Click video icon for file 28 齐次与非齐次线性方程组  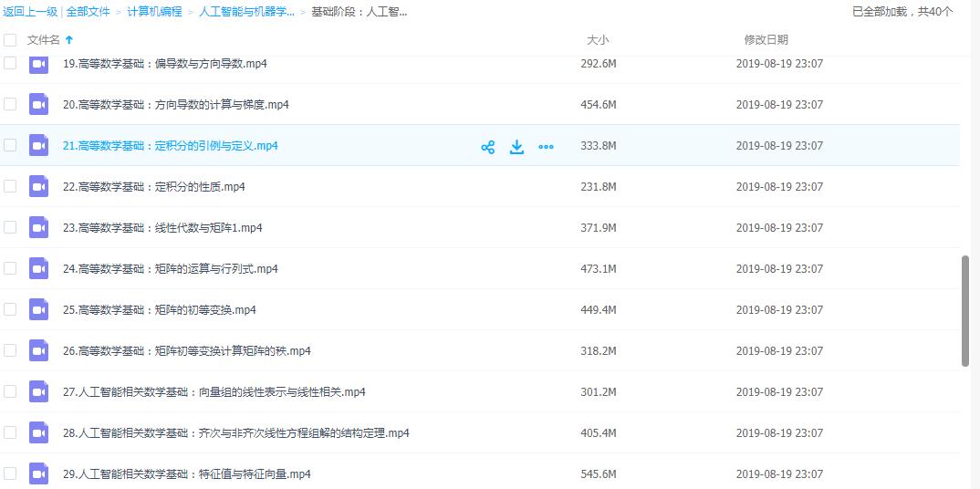click(x=38, y=432)
